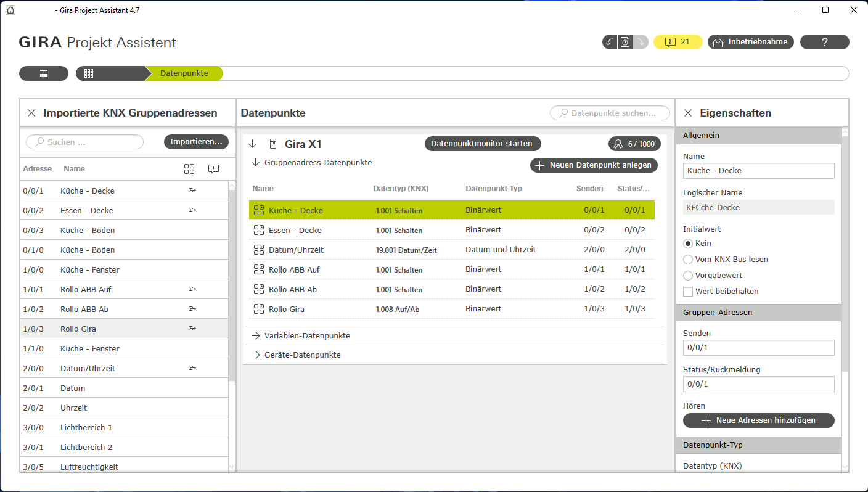Click link icon for Rollo ABB Auf address
This screenshot has width=868, height=492.
coord(192,289)
